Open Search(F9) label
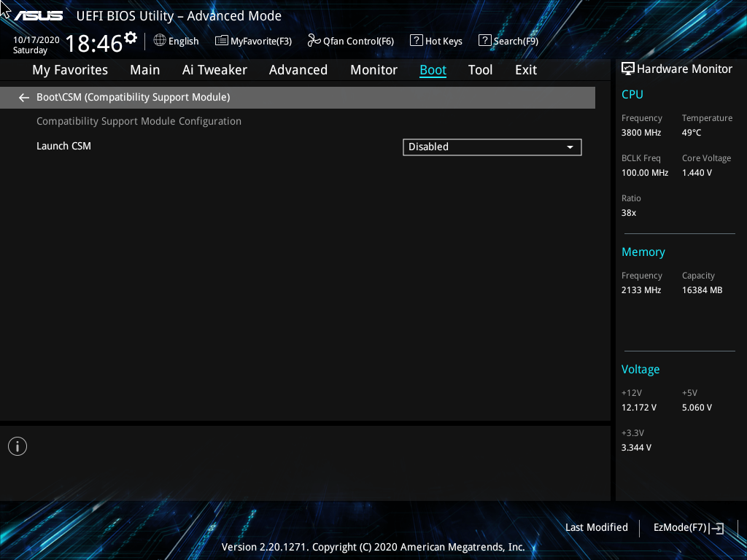 516,42
